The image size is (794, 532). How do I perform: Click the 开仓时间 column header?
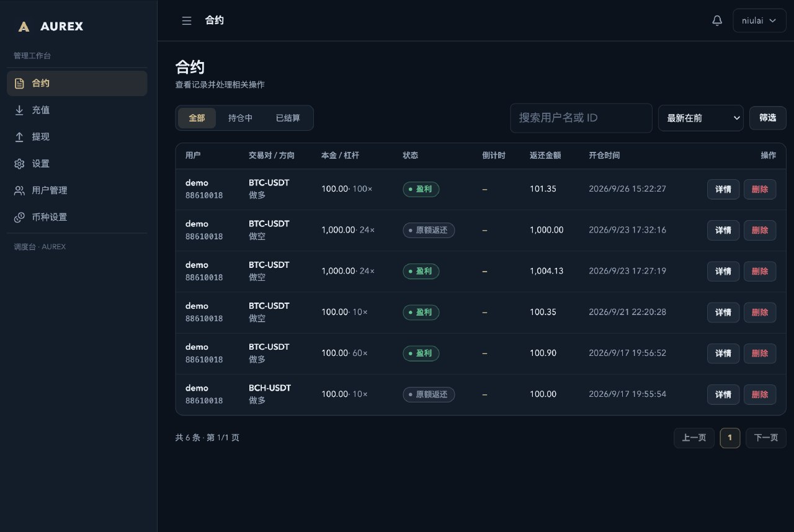pos(604,156)
